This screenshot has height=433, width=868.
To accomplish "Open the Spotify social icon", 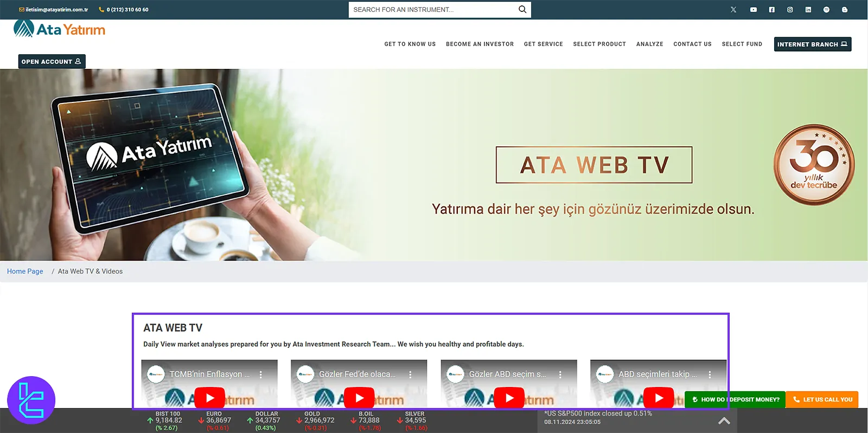I will 826,10.
